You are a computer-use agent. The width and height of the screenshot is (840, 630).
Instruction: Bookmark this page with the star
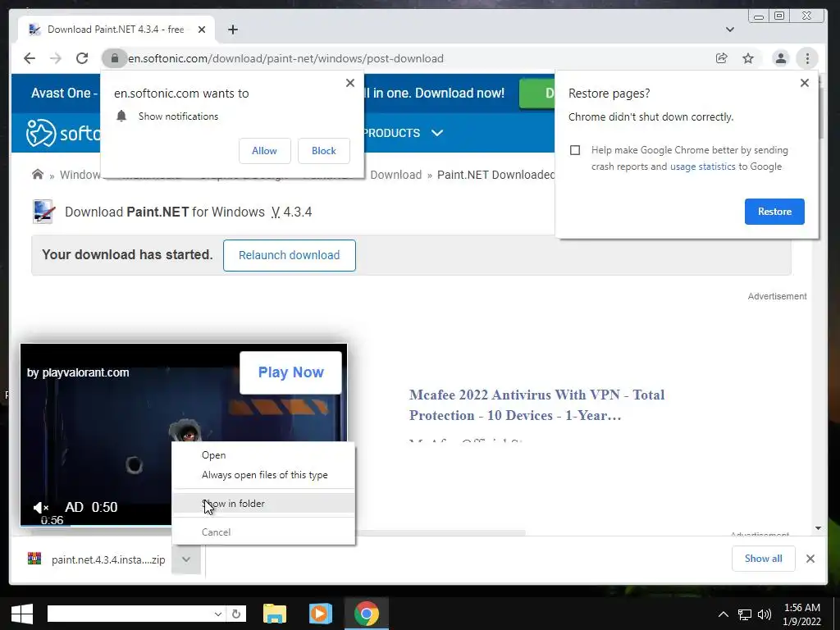[748, 58]
